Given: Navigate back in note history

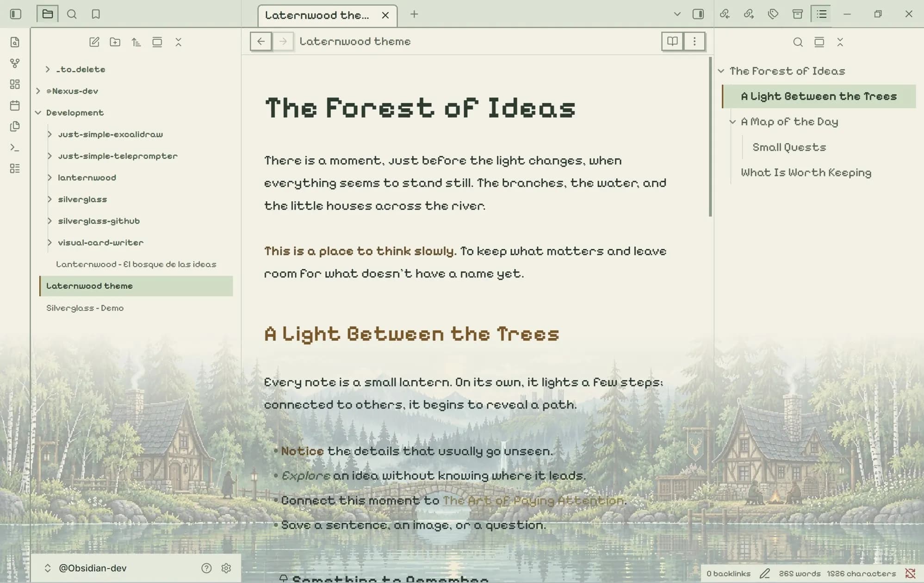Looking at the screenshot, I should 261,42.
